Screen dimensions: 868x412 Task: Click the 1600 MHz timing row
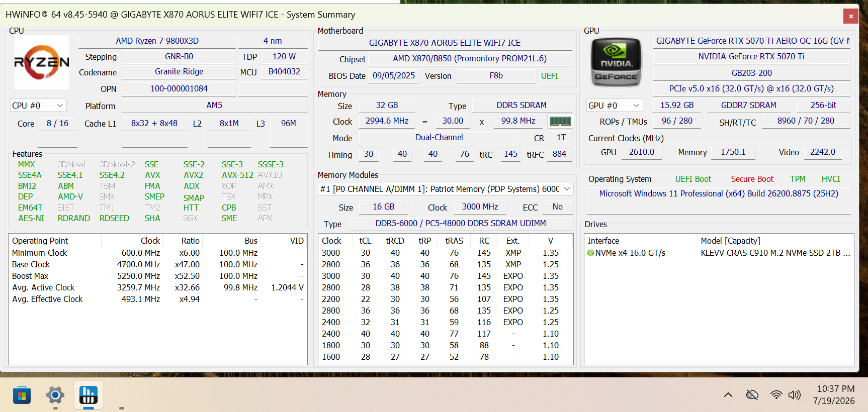tap(445, 357)
